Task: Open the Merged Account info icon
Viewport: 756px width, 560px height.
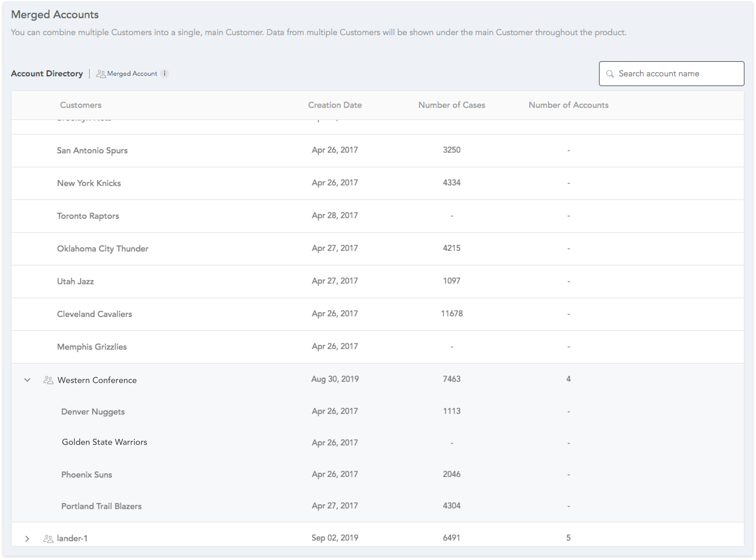Action: point(164,74)
